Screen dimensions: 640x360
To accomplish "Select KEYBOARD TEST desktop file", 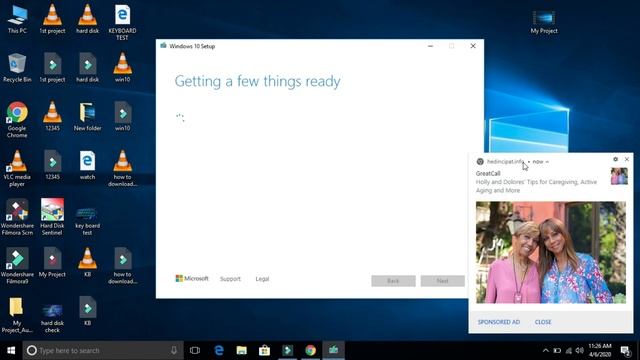I will 122,22.
